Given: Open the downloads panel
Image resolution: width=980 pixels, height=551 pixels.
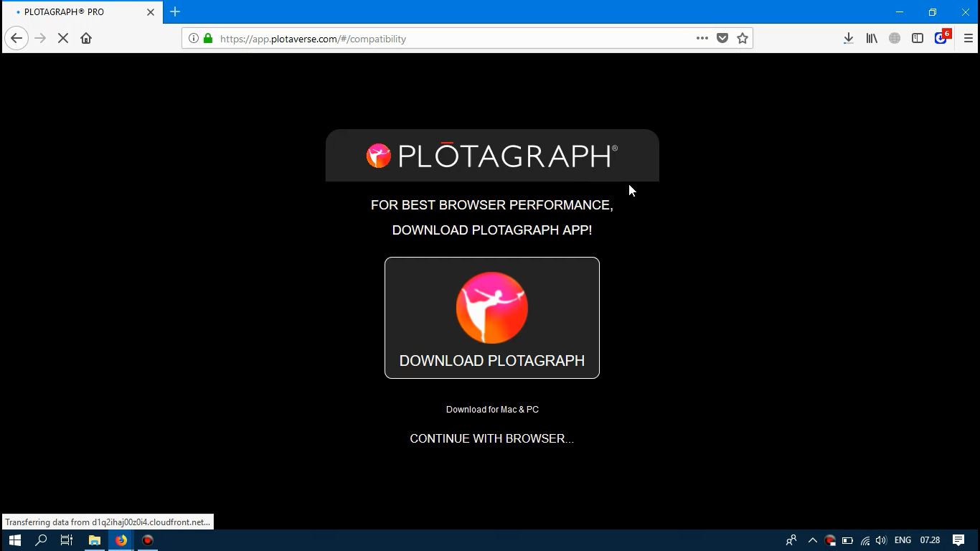Looking at the screenshot, I should pos(848,39).
